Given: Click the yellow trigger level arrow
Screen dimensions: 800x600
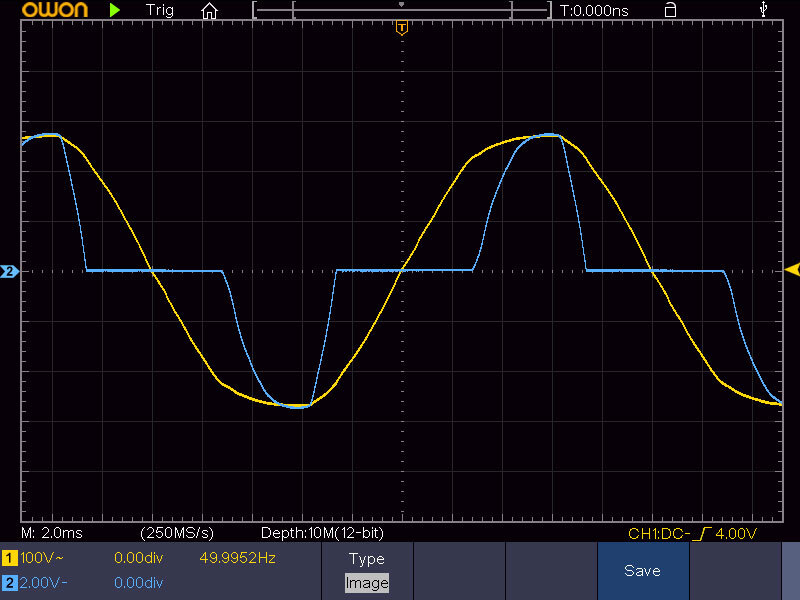Looking at the screenshot, I should click(x=792, y=270).
